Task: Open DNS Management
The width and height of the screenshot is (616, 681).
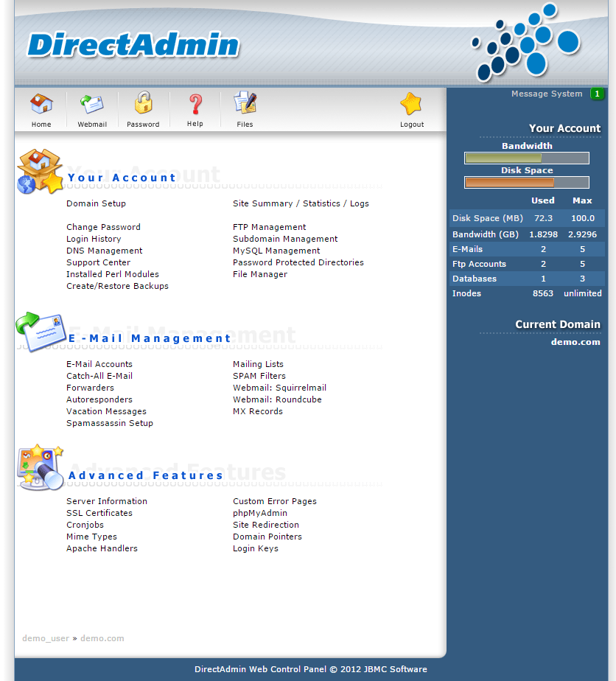Action: pos(104,251)
